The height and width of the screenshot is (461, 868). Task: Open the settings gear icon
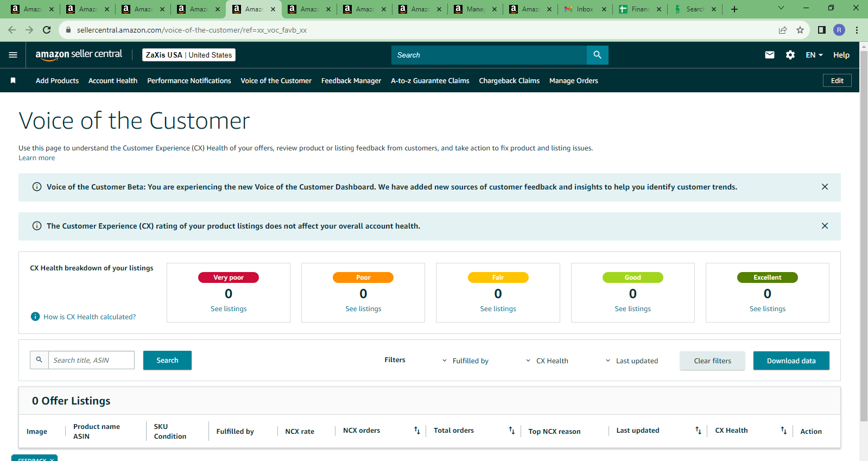(x=790, y=55)
